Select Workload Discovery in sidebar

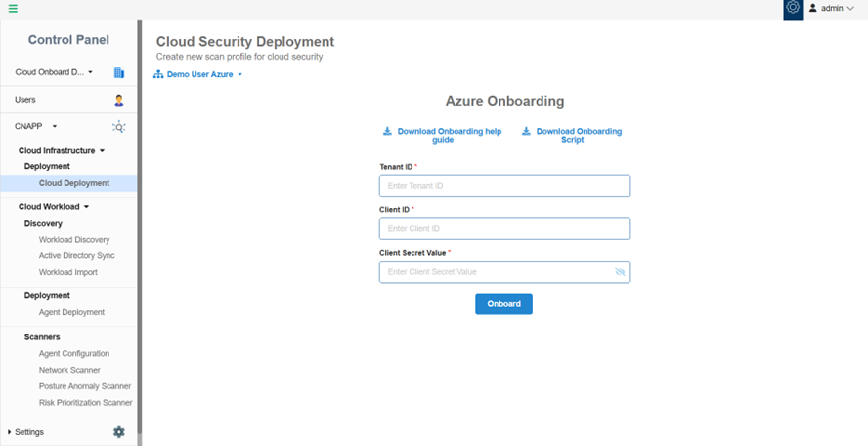pyautogui.click(x=74, y=240)
